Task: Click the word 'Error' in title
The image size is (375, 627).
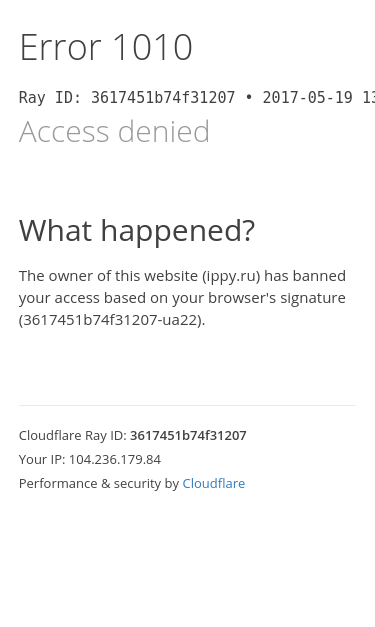Action: (60, 47)
